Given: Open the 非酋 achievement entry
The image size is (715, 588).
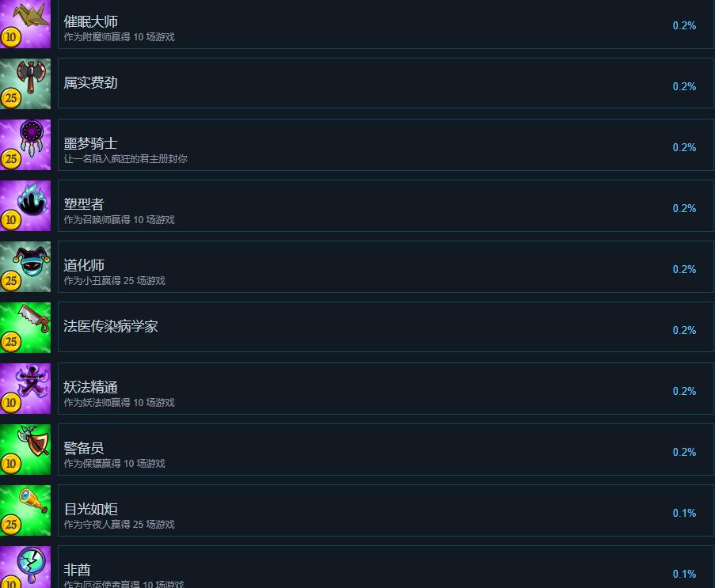Looking at the screenshot, I should point(386,567).
